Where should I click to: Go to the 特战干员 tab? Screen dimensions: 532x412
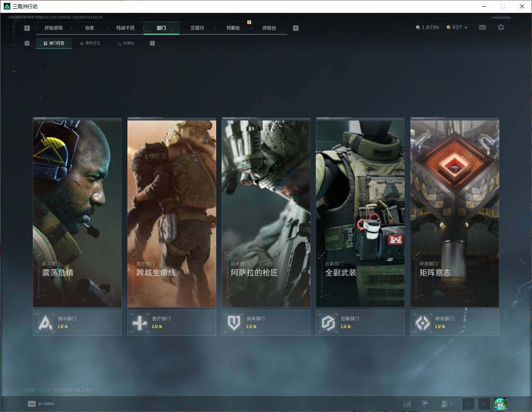[x=125, y=28]
